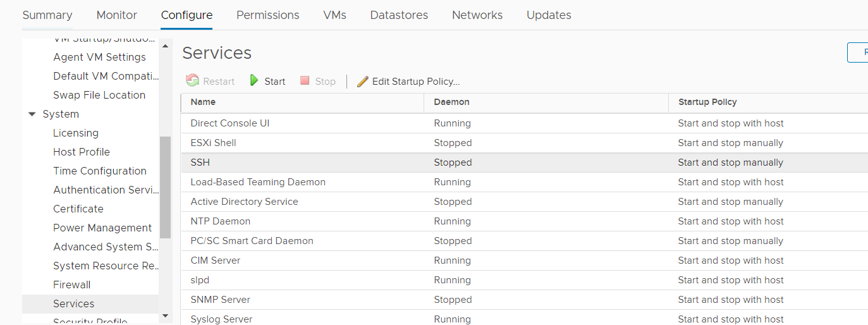Open Firewall settings in the sidebar

pyautogui.click(x=72, y=285)
